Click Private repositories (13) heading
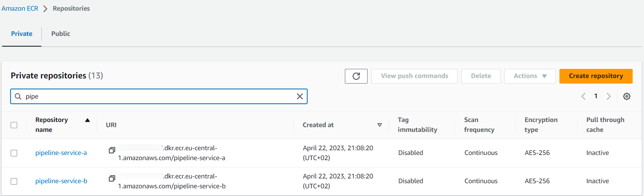Image resolution: width=644 pixels, height=196 pixels. pos(57,75)
